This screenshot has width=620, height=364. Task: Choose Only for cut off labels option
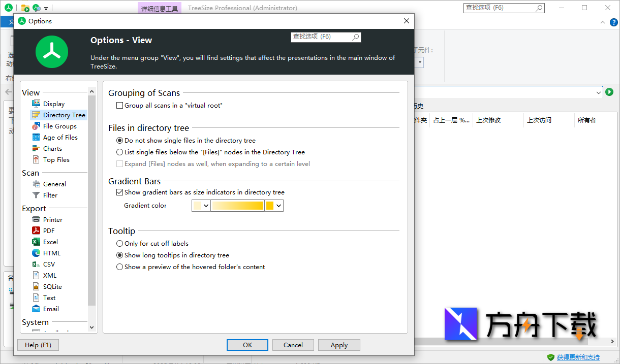point(120,244)
